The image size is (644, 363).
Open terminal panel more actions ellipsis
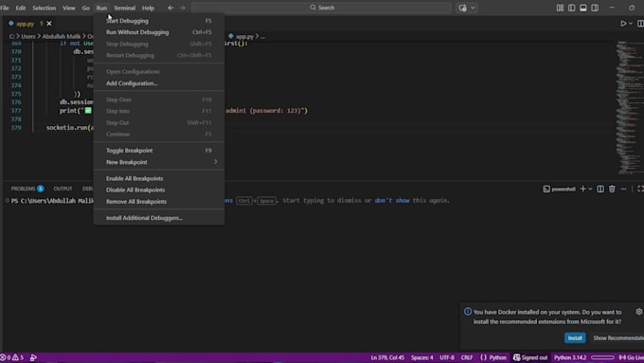[623, 190]
